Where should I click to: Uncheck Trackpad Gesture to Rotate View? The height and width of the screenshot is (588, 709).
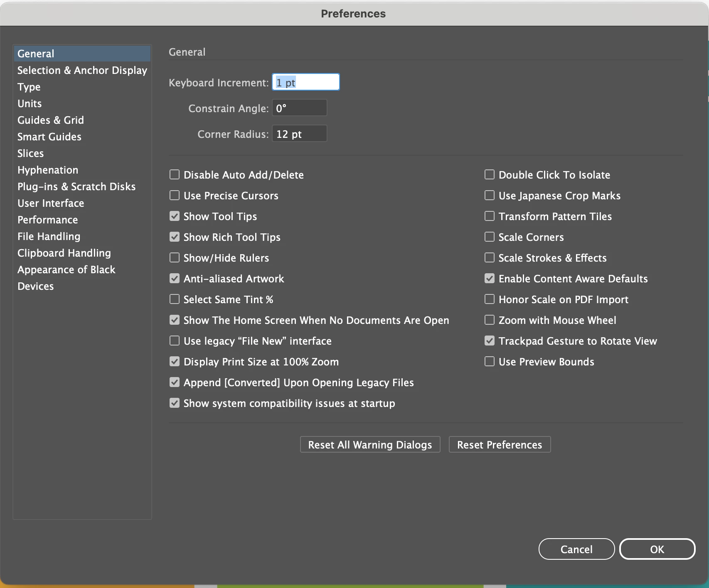[x=490, y=341]
